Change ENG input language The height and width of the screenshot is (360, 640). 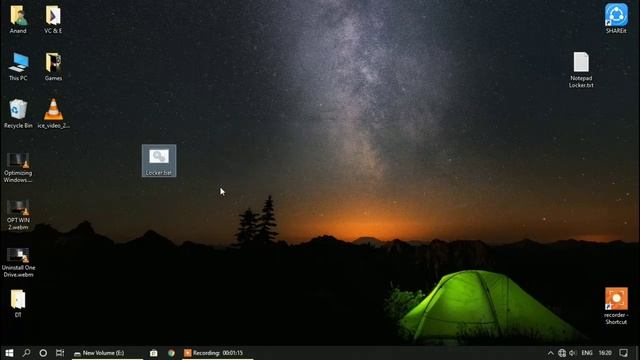pos(587,353)
